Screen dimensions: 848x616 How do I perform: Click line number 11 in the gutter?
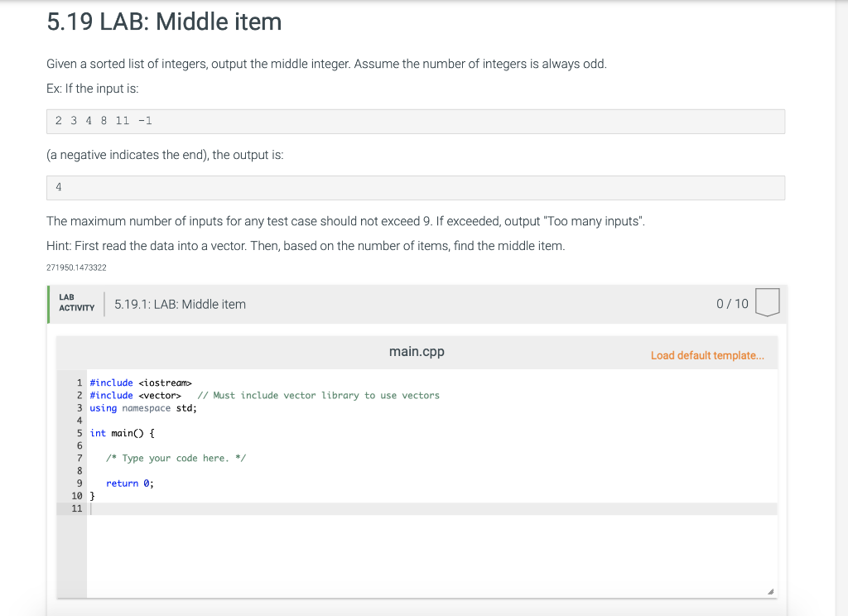click(77, 508)
